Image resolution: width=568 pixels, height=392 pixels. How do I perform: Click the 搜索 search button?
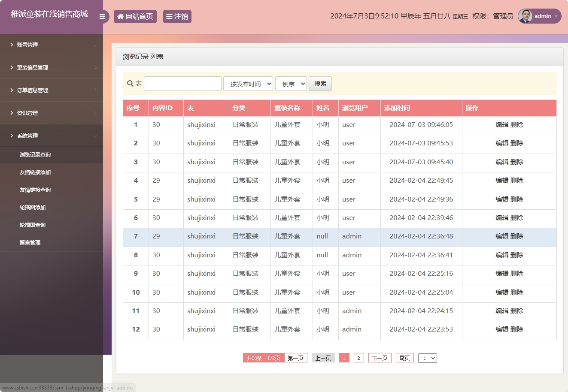(x=320, y=83)
